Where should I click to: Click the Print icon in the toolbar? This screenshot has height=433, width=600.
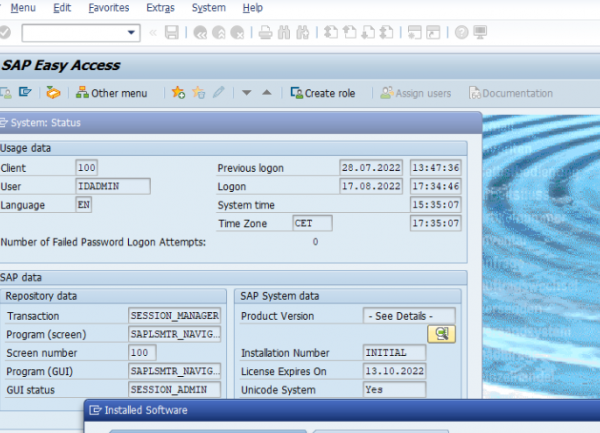point(265,33)
